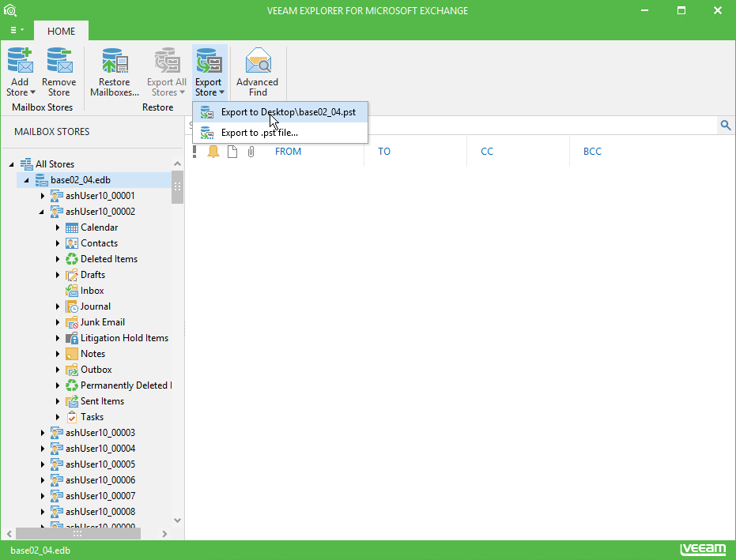Viewport: 736px width, 560px height.
Task: Click the Remove Store icon
Action: pos(59,61)
